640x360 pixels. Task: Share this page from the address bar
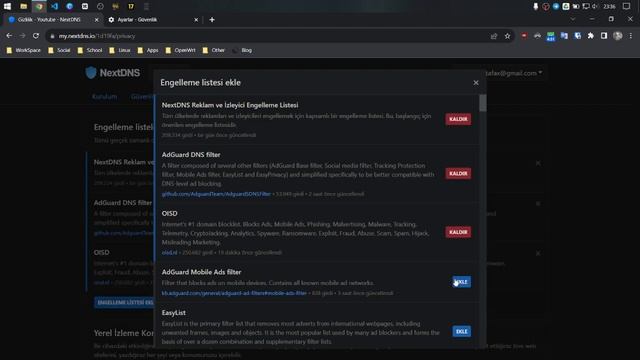[x=494, y=36]
